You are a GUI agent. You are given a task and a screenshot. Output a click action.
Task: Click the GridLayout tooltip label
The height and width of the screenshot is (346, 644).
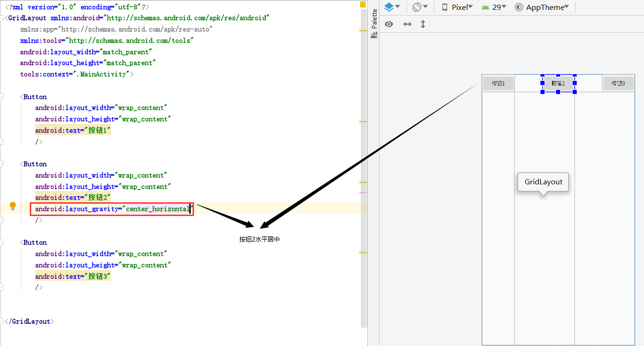pyautogui.click(x=543, y=182)
